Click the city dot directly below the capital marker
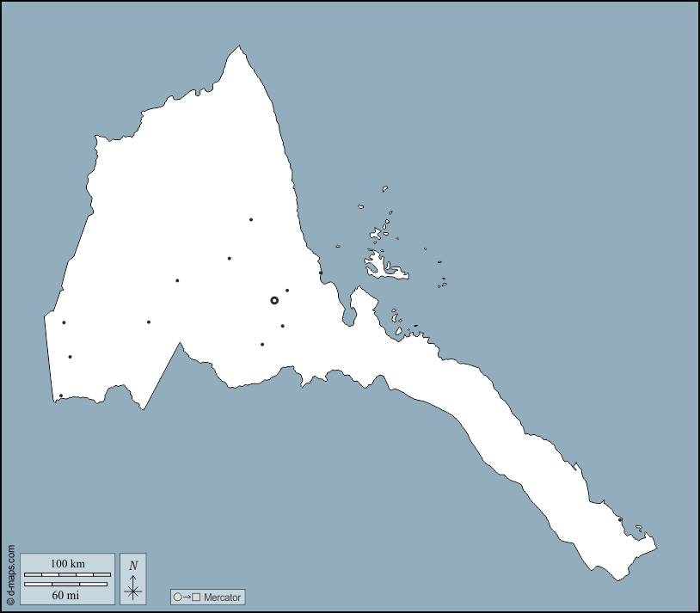Image resolution: width=700 pixels, height=613 pixels. (283, 324)
